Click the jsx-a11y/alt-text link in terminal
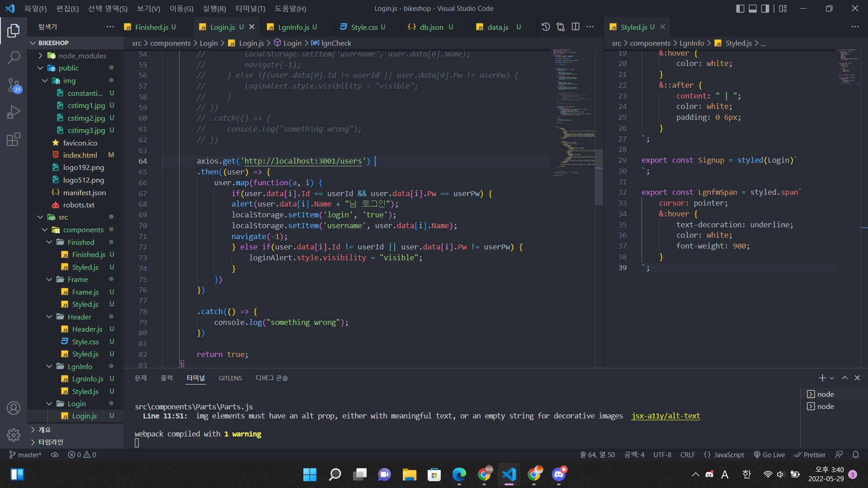Viewport: 868px width, 488px height. 665,416
